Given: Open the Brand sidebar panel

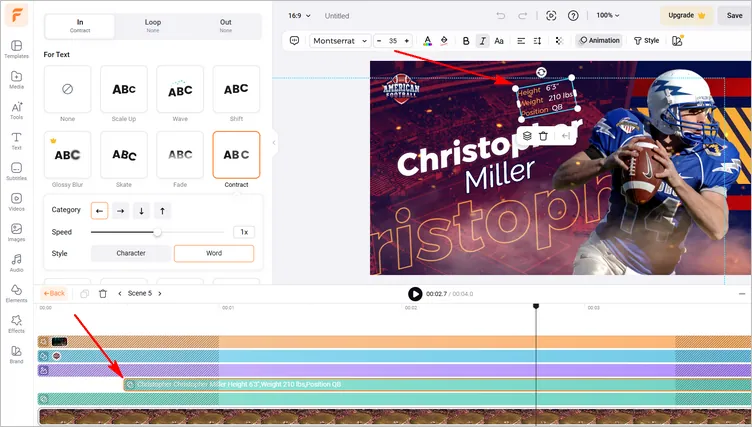Looking at the screenshot, I should [16, 354].
